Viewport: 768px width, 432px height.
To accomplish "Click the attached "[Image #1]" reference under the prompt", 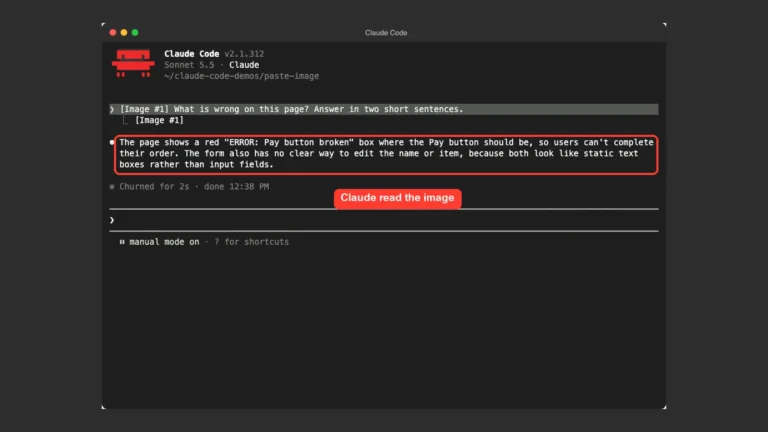I will pos(159,120).
